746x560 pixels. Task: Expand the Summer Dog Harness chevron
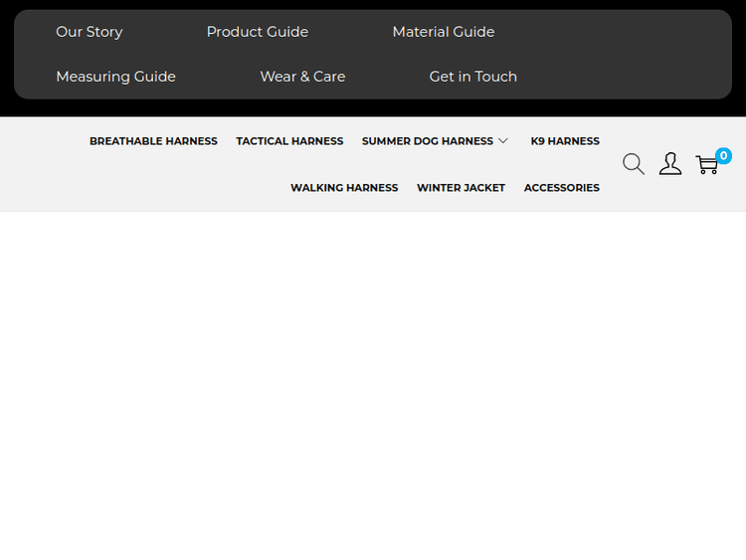[503, 141]
